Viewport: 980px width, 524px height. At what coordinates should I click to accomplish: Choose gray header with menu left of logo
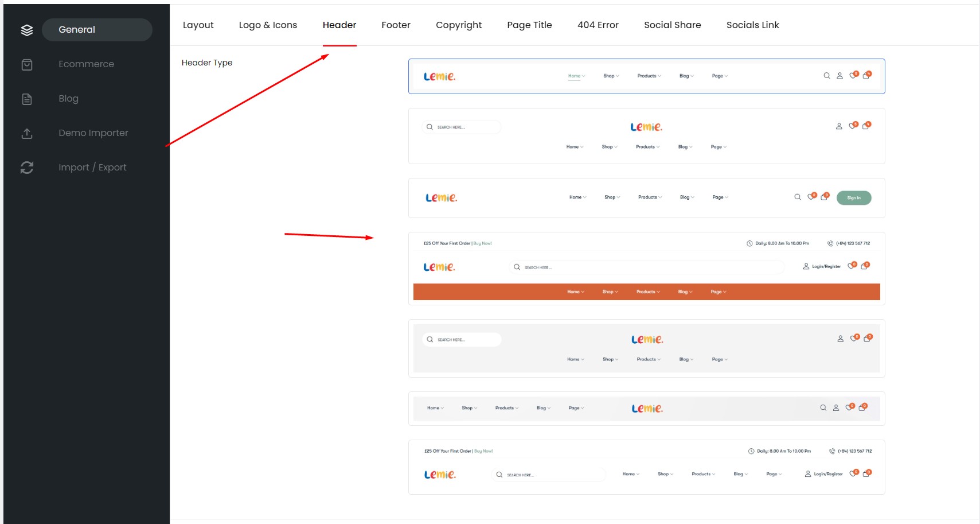(646, 409)
